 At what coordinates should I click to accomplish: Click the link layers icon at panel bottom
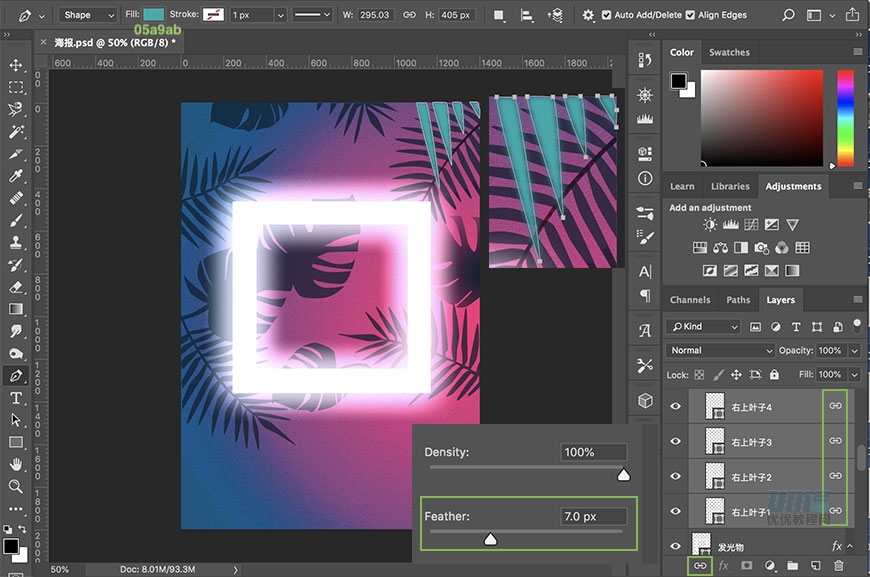point(700,566)
